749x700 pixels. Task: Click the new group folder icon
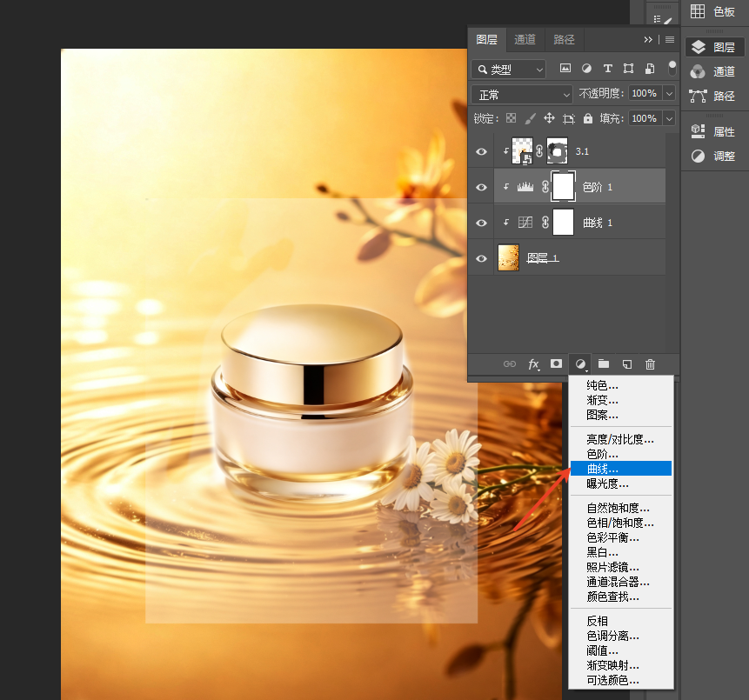(604, 363)
